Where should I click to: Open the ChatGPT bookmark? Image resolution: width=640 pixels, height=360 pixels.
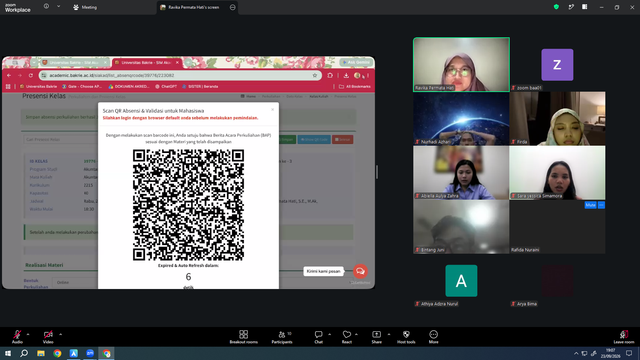[x=166, y=87]
